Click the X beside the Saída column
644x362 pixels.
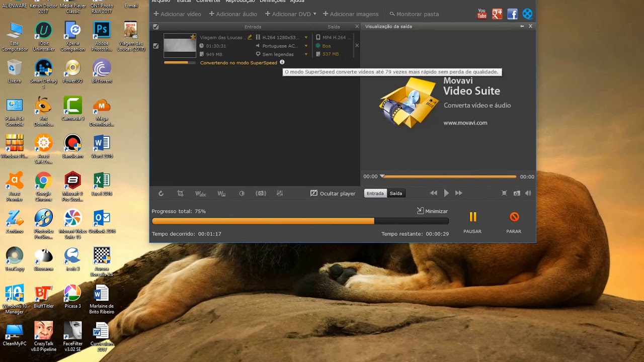coord(357,27)
